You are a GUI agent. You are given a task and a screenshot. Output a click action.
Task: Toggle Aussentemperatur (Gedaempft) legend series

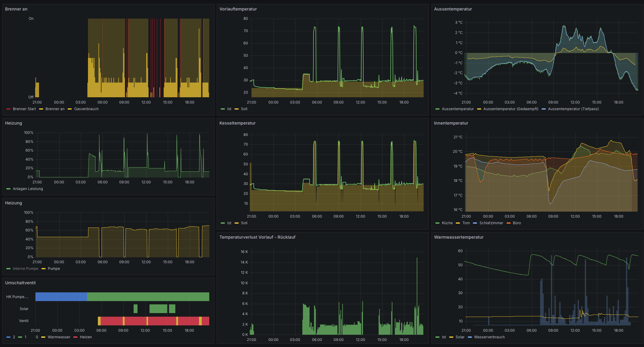tap(511, 109)
